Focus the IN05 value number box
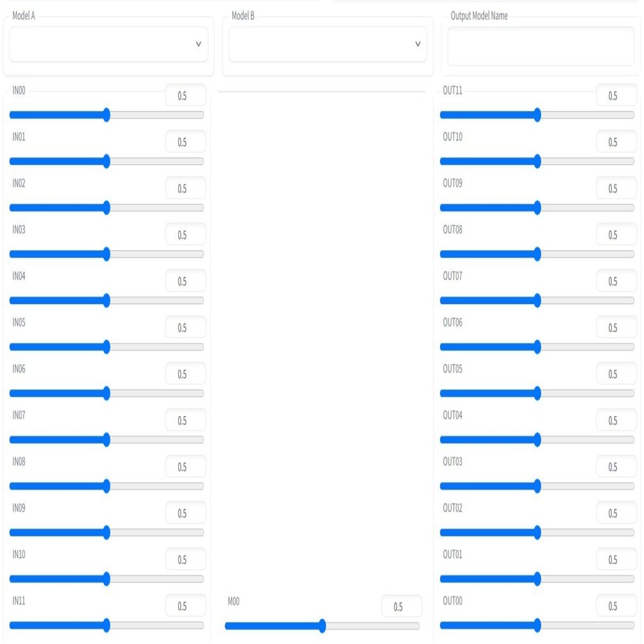644x644 pixels. pos(185,328)
